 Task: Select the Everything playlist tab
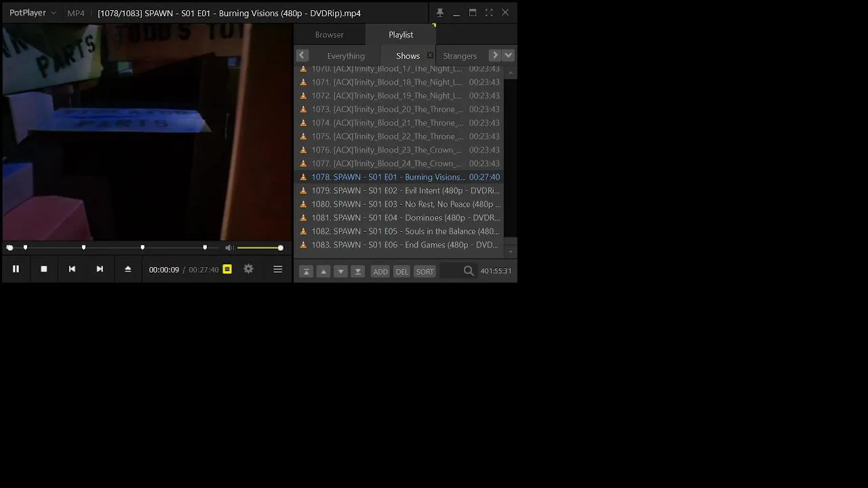[x=346, y=56]
